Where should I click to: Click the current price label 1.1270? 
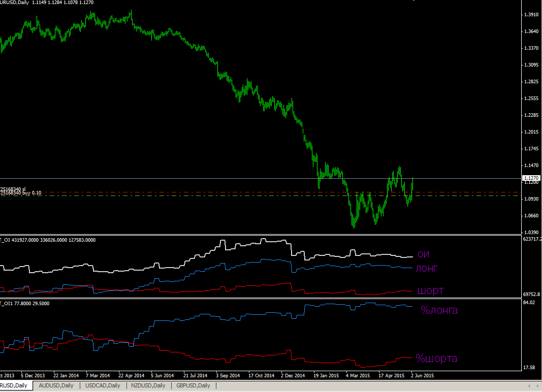click(x=531, y=178)
